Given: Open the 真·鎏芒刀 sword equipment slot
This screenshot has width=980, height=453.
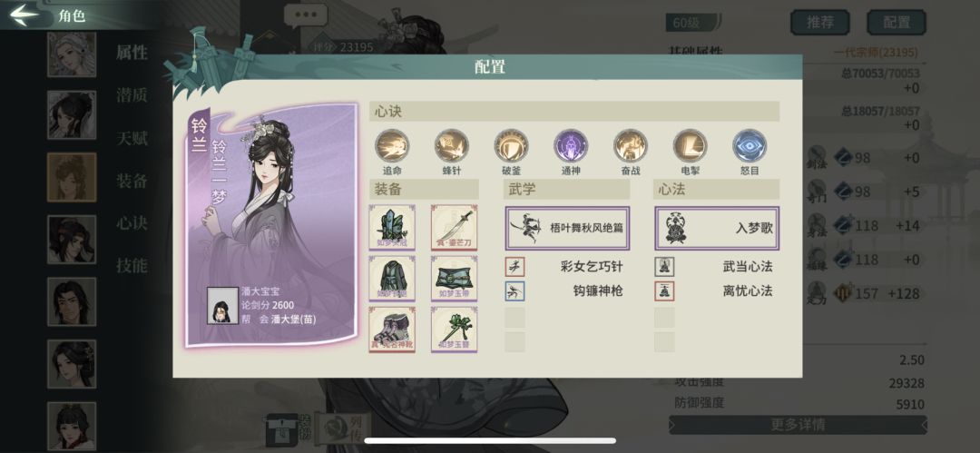Looking at the screenshot, I should coord(455,227).
